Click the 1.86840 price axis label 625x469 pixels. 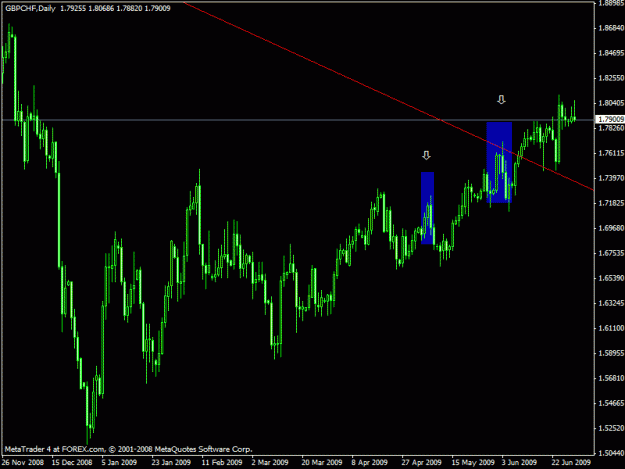pos(611,28)
